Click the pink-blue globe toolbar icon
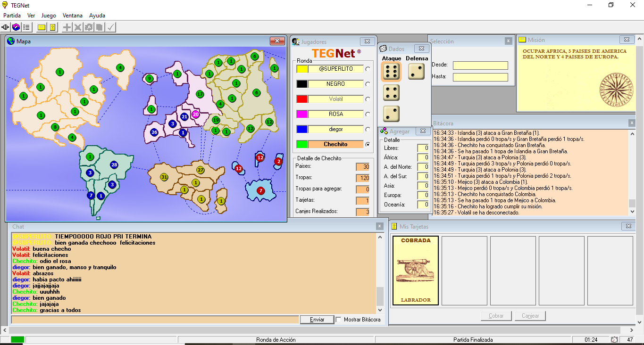This screenshot has height=345, width=644. [x=16, y=27]
